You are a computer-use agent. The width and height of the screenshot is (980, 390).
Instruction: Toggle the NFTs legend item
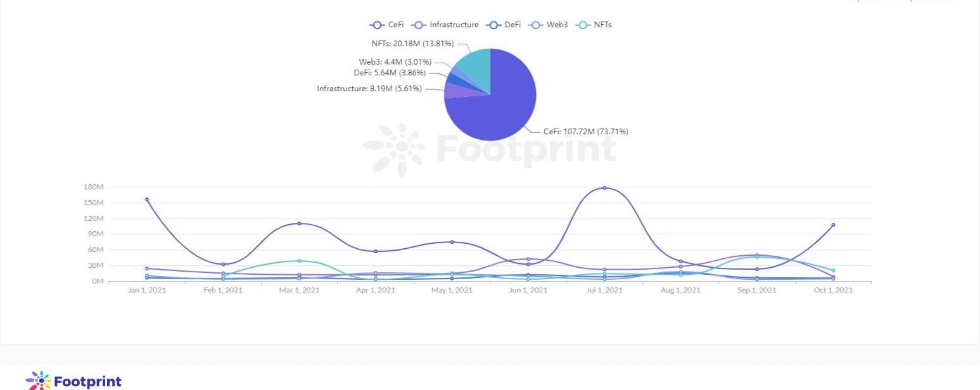(x=593, y=25)
